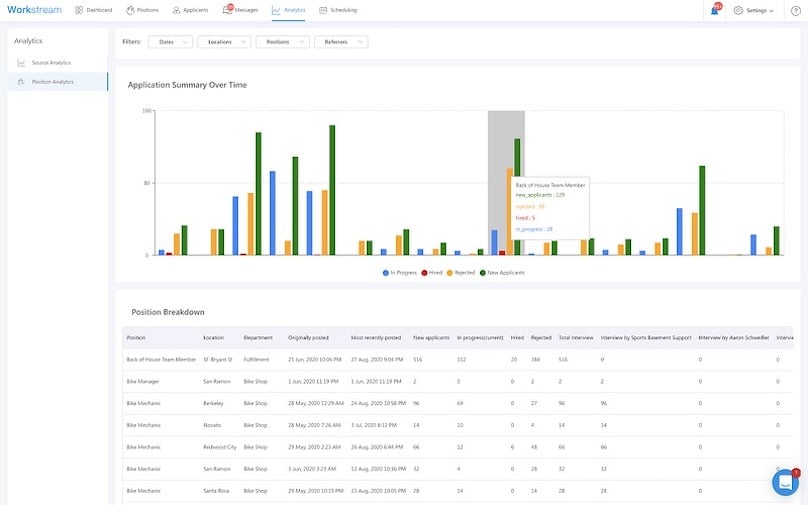Expand the Referrers filter dropdown

[340, 42]
